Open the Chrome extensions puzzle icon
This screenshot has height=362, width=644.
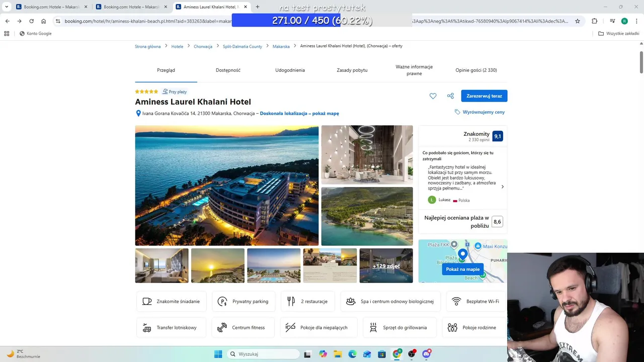595,21
